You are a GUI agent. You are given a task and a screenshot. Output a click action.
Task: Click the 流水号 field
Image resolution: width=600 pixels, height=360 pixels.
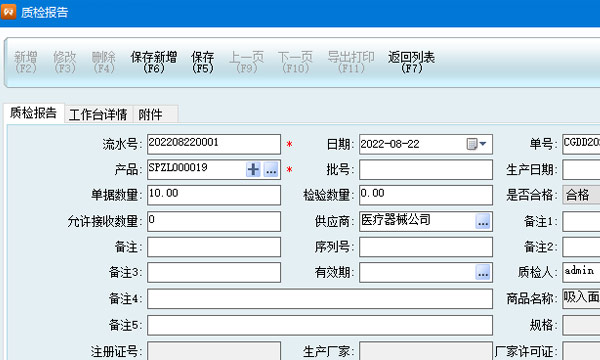(x=214, y=144)
